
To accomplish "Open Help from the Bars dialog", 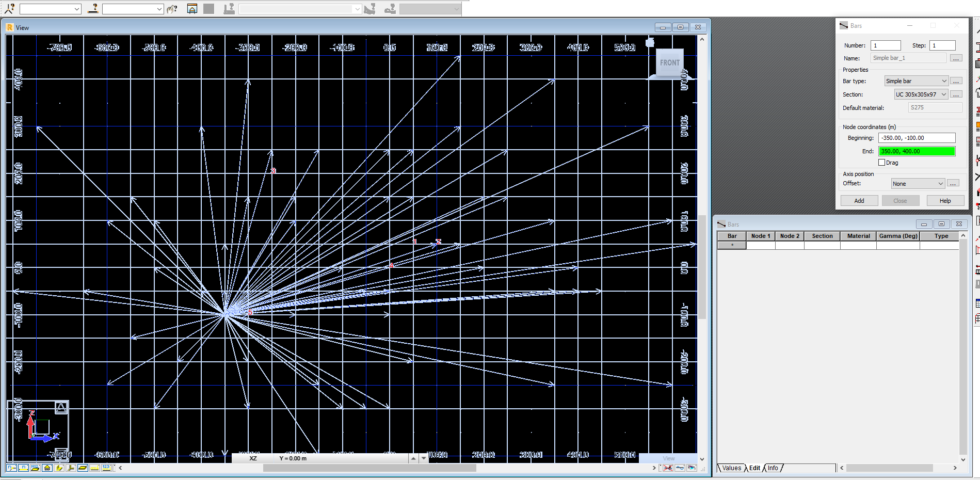I will tap(945, 200).
